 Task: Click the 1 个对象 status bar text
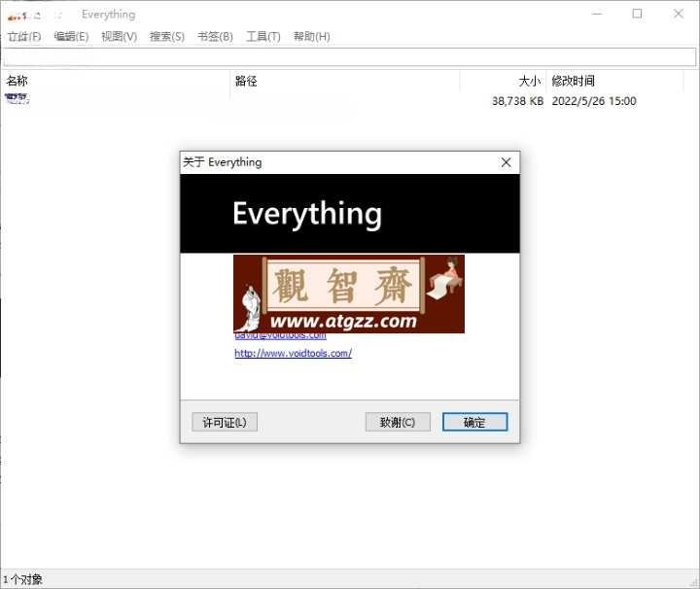pos(22,579)
